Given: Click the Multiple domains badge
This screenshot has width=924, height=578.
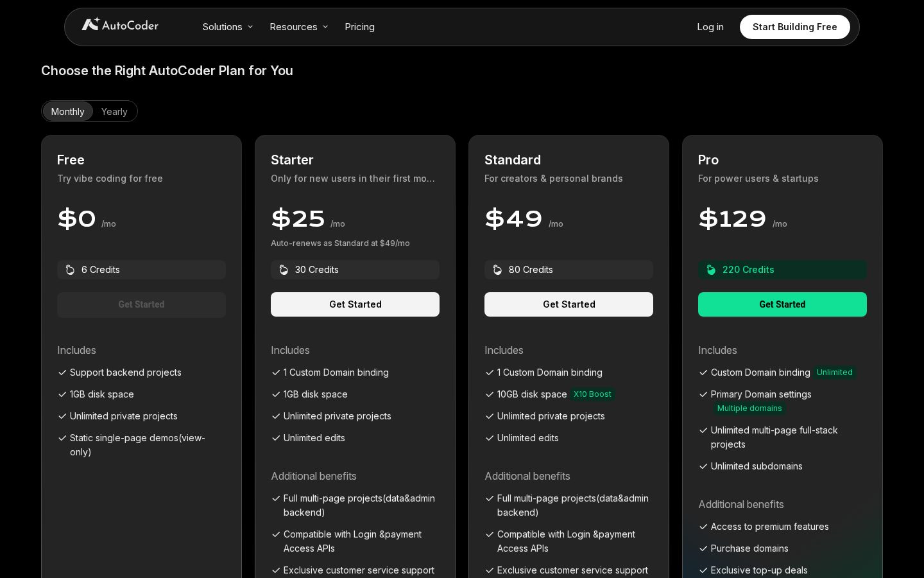Looking at the screenshot, I should tap(749, 408).
